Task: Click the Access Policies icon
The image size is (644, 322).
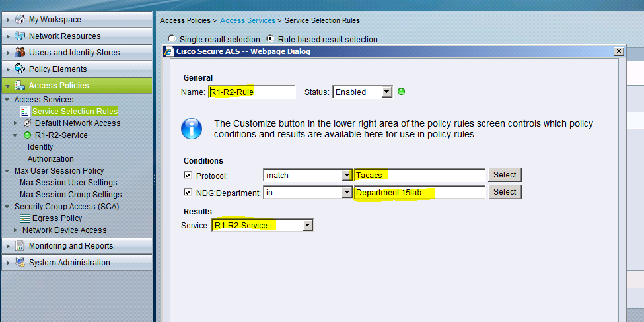Action: [x=20, y=85]
